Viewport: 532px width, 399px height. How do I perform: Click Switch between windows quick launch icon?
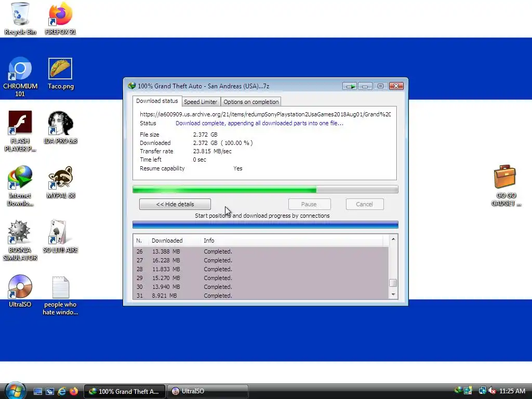pyautogui.click(x=49, y=391)
